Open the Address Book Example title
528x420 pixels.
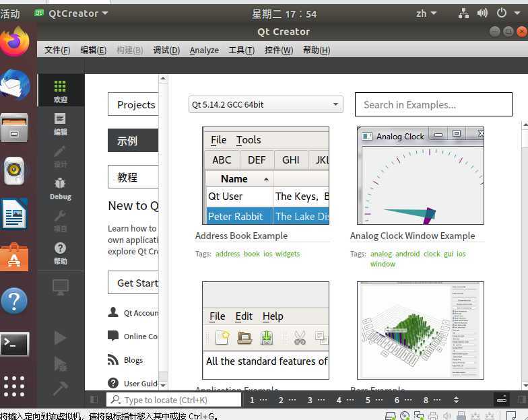(x=241, y=236)
